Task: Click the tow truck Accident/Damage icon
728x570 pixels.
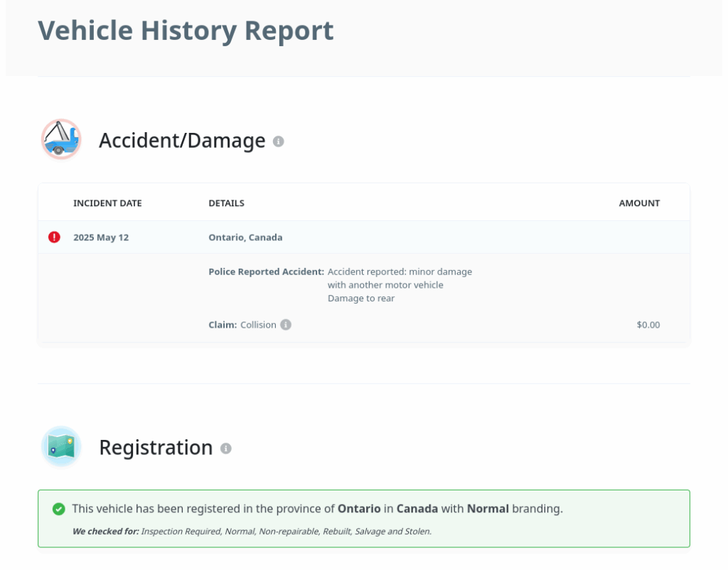Action: [61, 139]
